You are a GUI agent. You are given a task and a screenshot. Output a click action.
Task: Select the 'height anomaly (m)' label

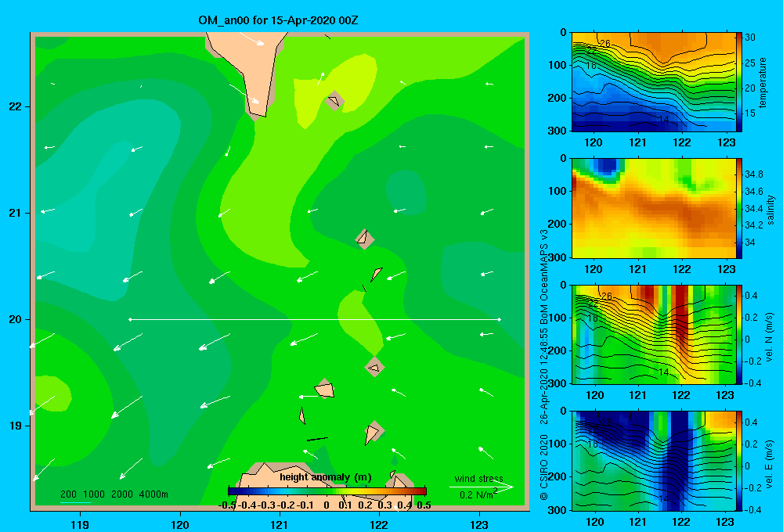(x=326, y=477)
